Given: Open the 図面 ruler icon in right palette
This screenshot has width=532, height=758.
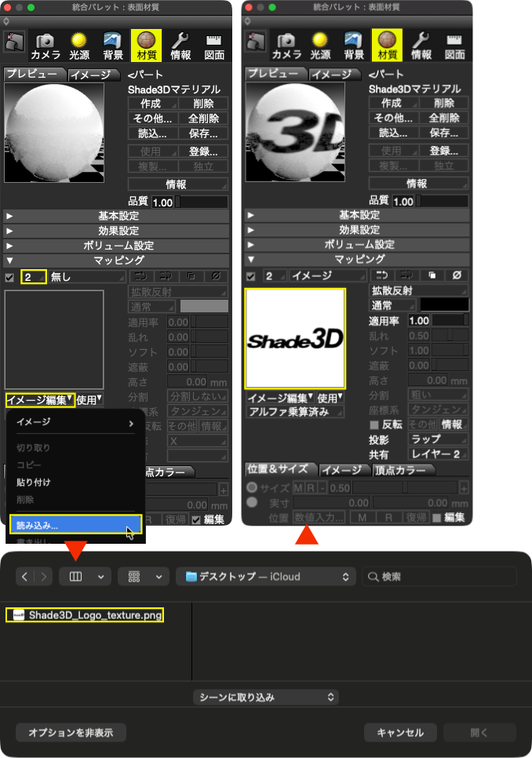Looking at the screenshot, I should [x=454, y=46].
